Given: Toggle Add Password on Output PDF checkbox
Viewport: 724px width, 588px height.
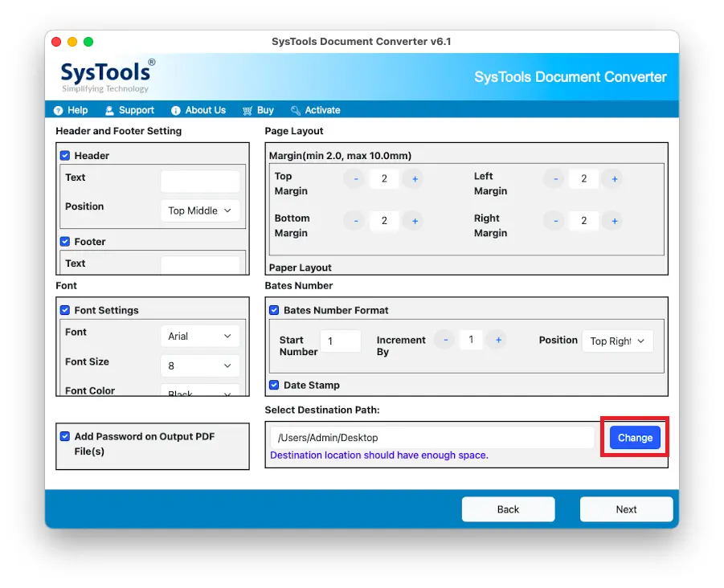Looking at the screenshot, I should click(x=65, y=436).
